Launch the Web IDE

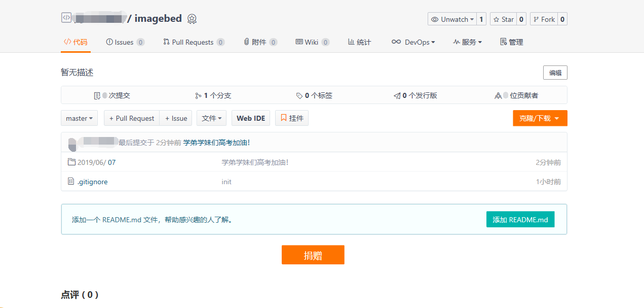pos(250,118)
